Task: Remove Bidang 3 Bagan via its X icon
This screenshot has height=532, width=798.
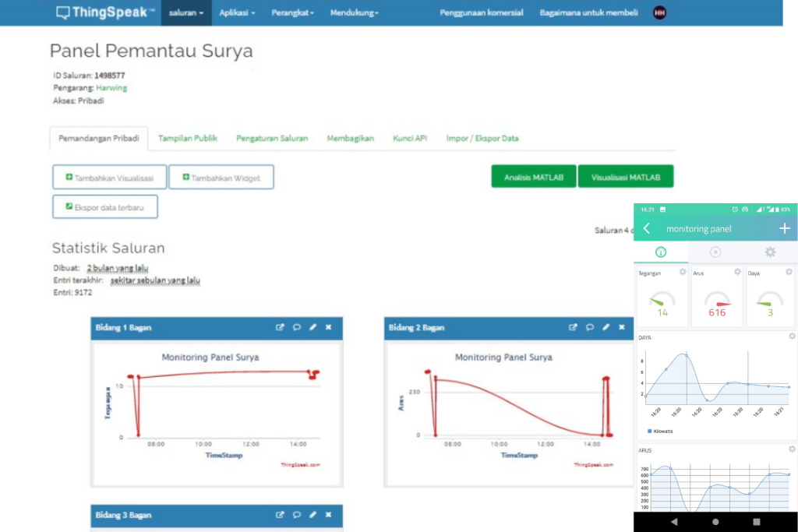Action: coord(328,515)
